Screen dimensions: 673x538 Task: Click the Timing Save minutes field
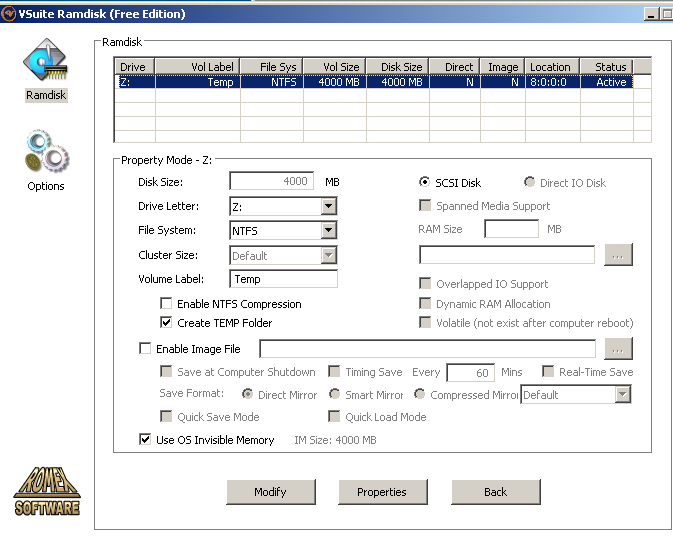tap(470, 373)
